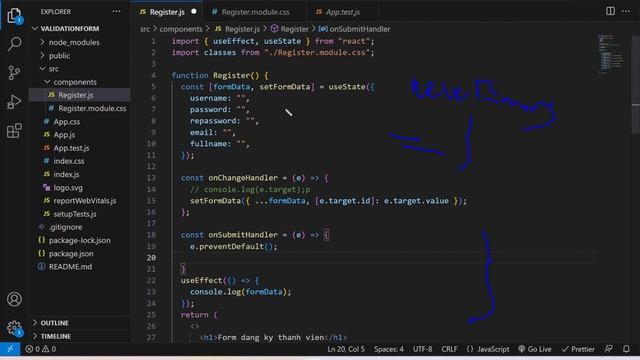Image resolution: width=640 pixels, height=360 pixels.
Task: Click src in the breadcrumb
Action: [145, 29]
